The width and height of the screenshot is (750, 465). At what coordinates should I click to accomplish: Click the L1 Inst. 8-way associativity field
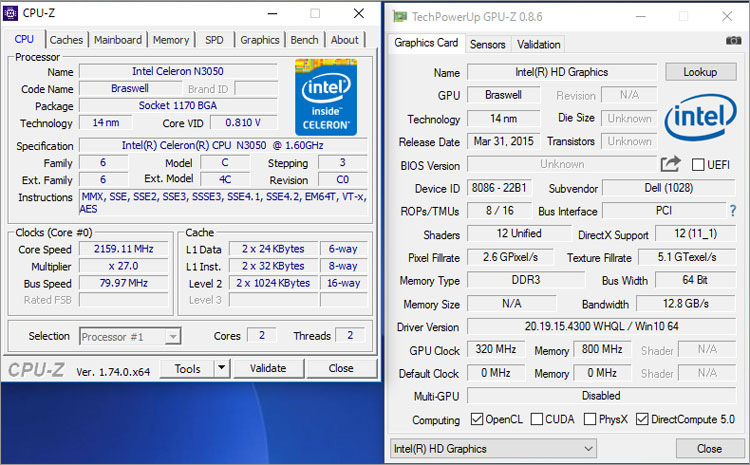pos(343,266)
